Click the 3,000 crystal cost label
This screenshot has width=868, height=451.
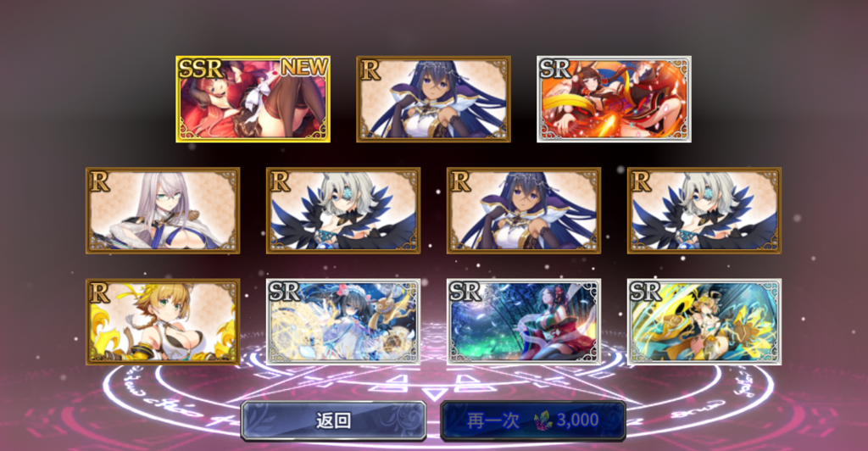point(577,420)
